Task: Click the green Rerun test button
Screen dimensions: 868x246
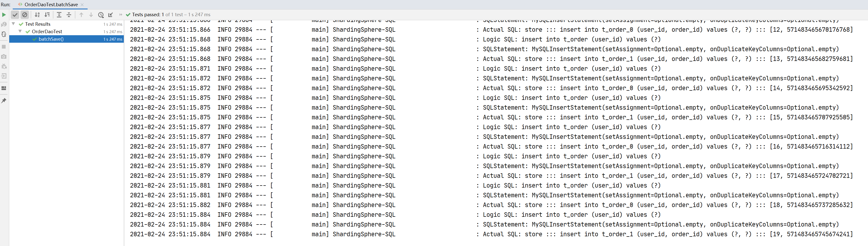Action: click(x=4, y=14)
